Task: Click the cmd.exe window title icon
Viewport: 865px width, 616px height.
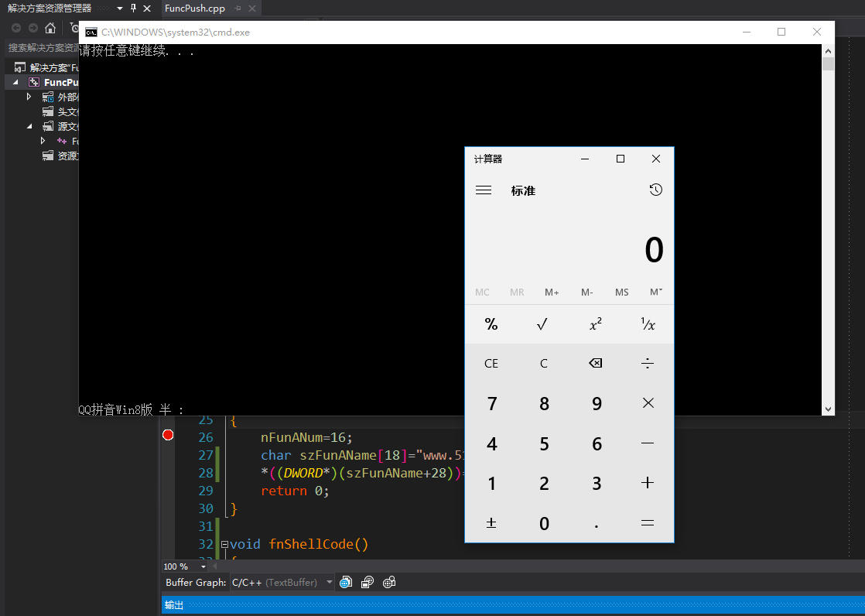Action: point(91,32)
